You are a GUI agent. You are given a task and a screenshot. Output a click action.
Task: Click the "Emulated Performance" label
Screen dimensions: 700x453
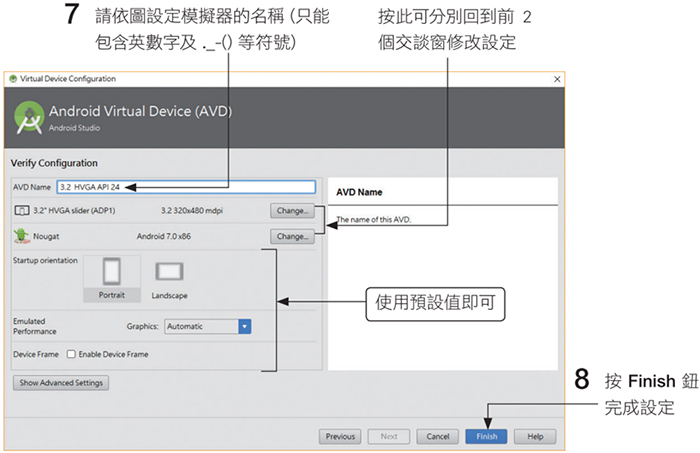tap(35, 326)
